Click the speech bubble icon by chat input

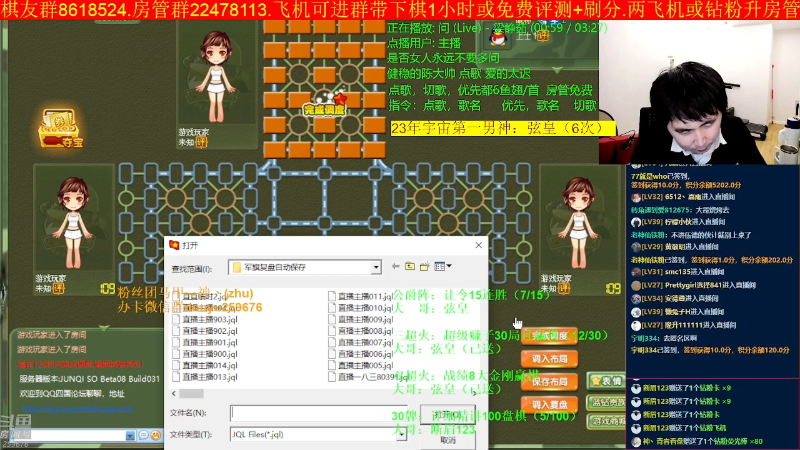pos(143,435)
